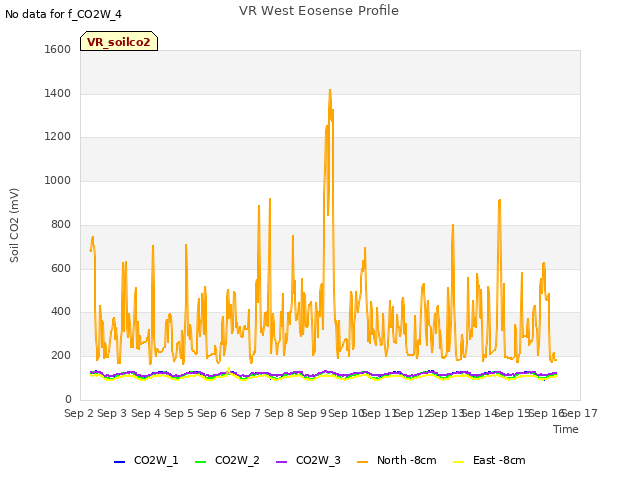Toggle the East -8cm legend entry
The width and height of the screenshot is (640, 480).
489,460
